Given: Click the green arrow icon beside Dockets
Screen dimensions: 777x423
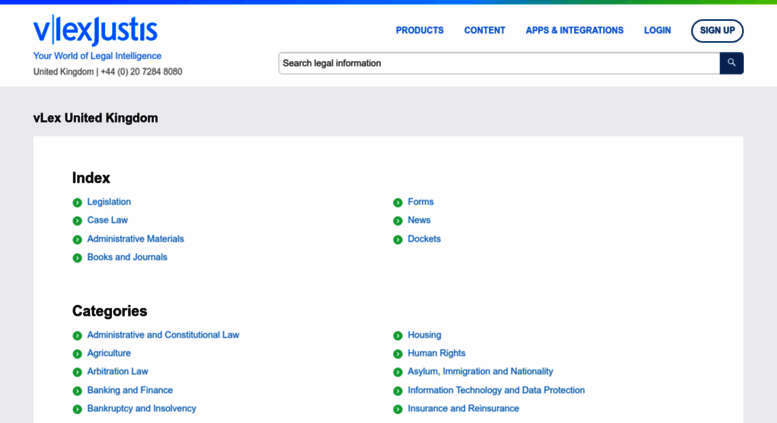Looking at the screenshot, I should point(398,240).
